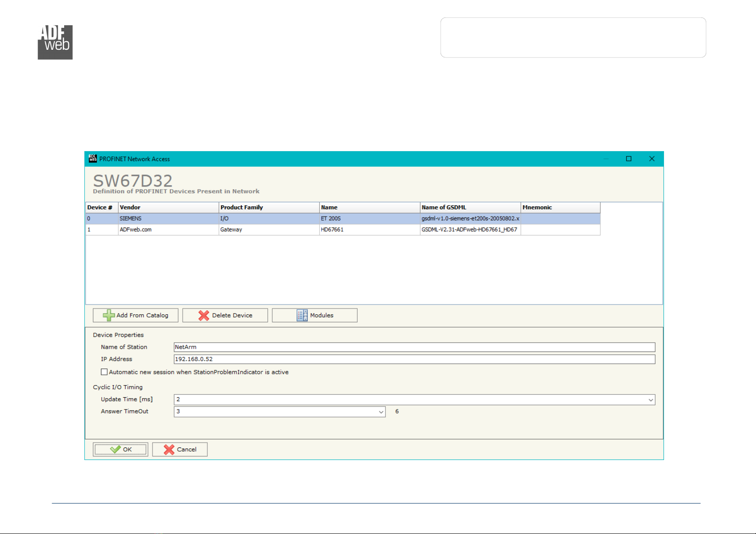Viewport: 756px width, 534px height.
Task: Click the ADFweb logo
Action: point(55,42)
